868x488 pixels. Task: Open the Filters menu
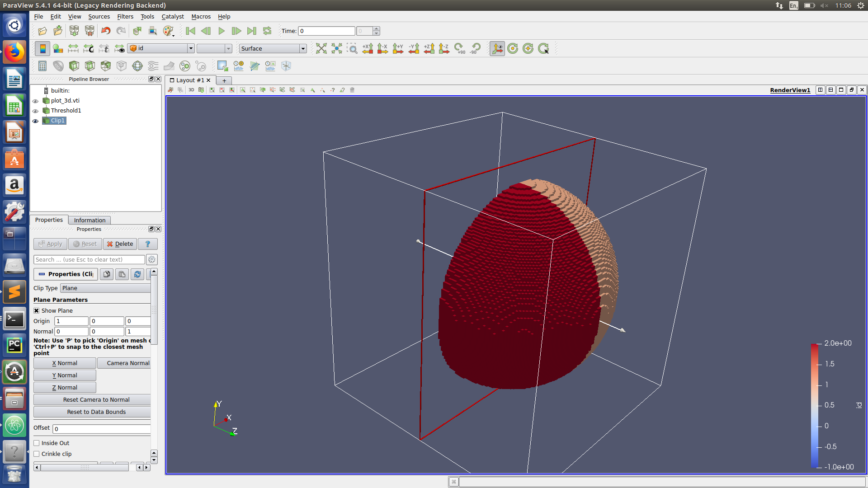(x=125, y=17)
